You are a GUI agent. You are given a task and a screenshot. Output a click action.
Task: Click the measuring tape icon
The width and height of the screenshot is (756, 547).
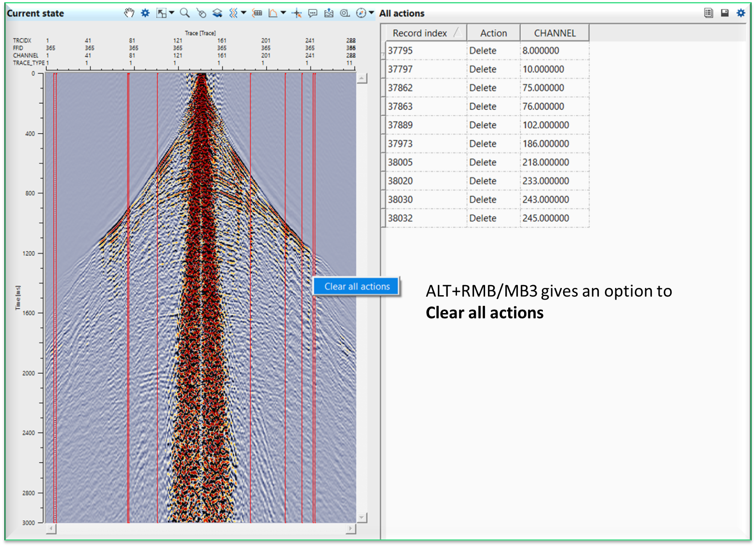click(x=345, y=13)
